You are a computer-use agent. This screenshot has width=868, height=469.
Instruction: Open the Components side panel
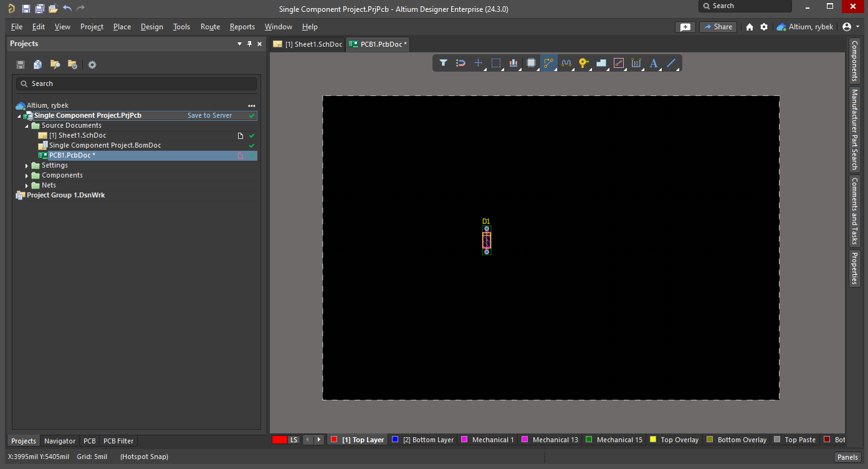point(854,61)
